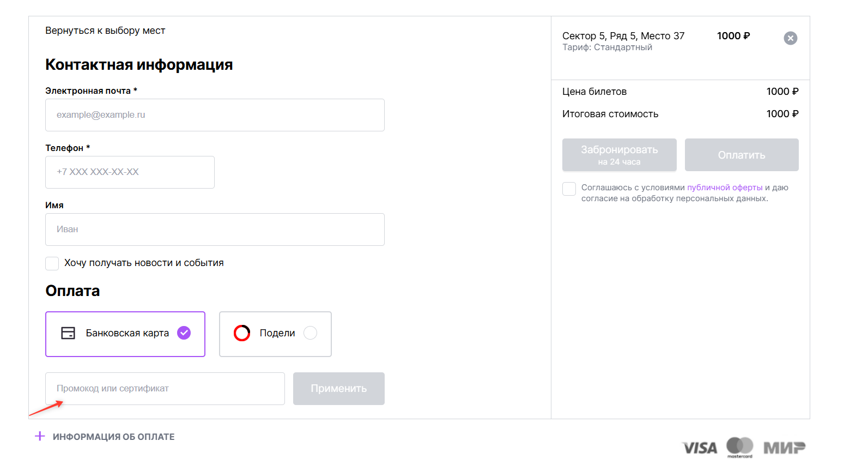Click the VISA logo
The height and width of the screenshot is (465, 868).
point(700,448)
